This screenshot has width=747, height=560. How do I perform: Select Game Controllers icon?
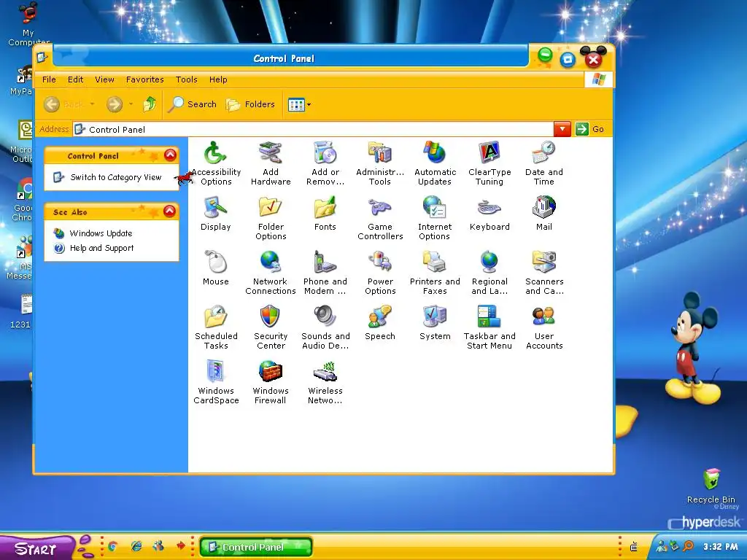point(380,217)
